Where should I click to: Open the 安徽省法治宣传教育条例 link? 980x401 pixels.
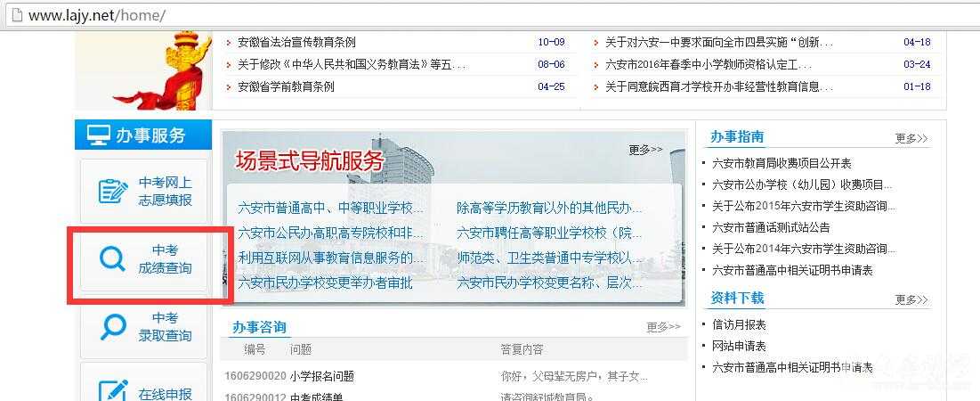(x=296, y=42)
